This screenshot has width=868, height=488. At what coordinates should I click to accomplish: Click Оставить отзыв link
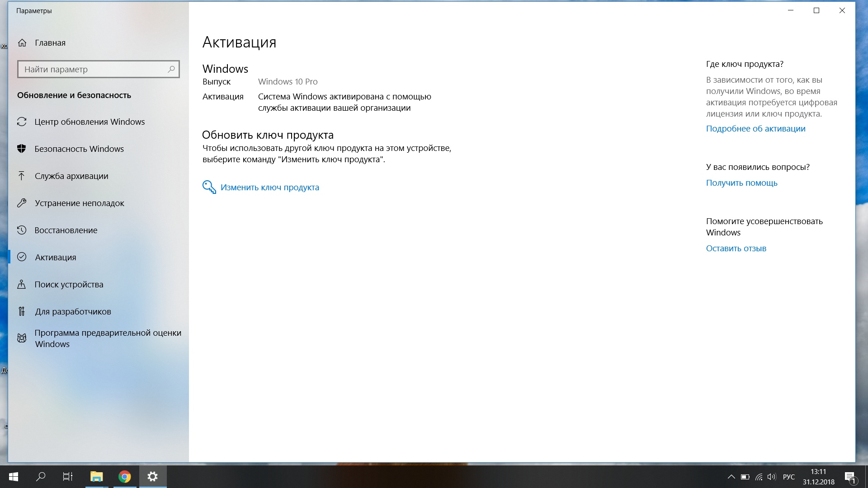coord(736,248)
